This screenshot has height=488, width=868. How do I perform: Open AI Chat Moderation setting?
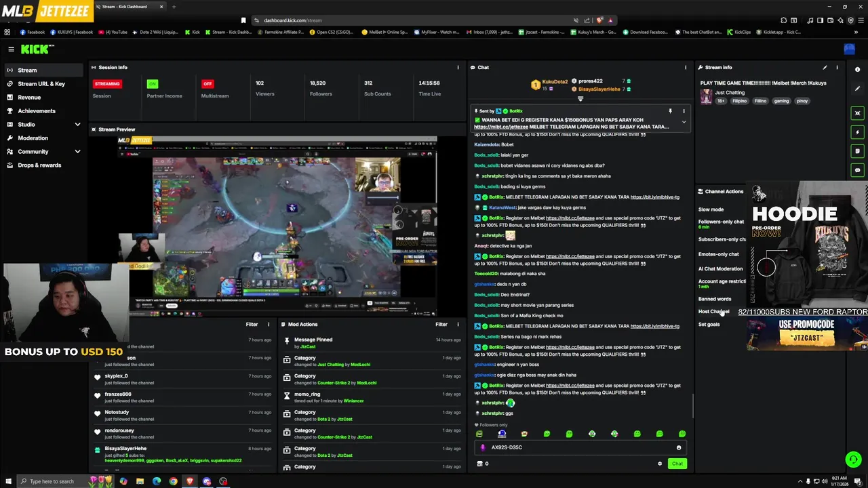(720, 268)
